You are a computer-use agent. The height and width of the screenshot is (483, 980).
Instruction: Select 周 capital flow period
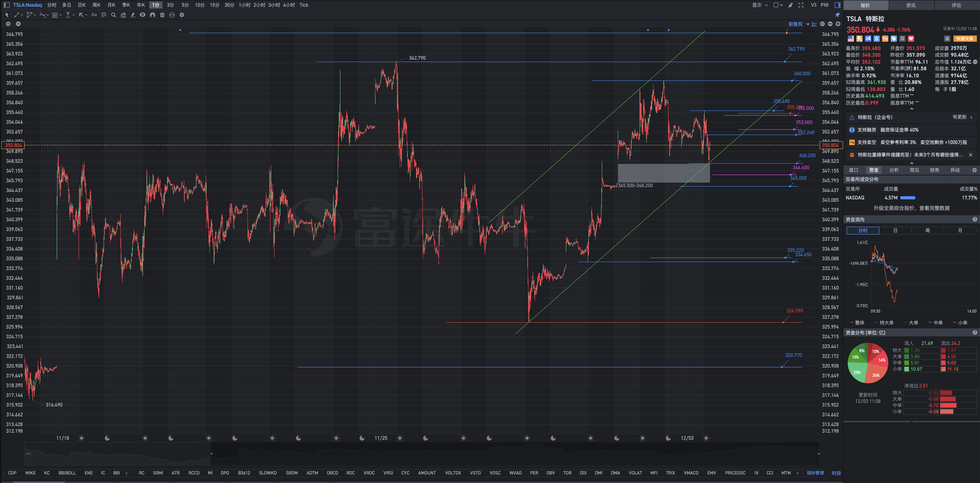(x=928, y=230)
